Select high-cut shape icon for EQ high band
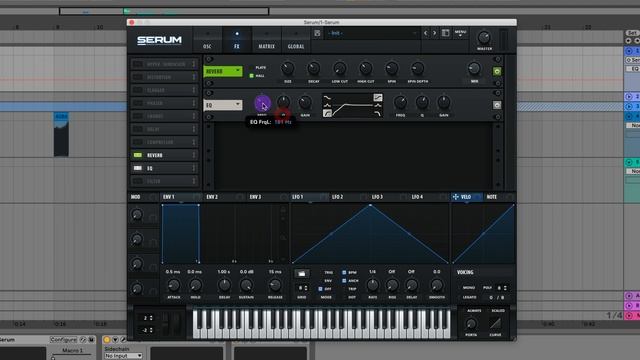This screenshot has width=640, height=360. point(378,113)
